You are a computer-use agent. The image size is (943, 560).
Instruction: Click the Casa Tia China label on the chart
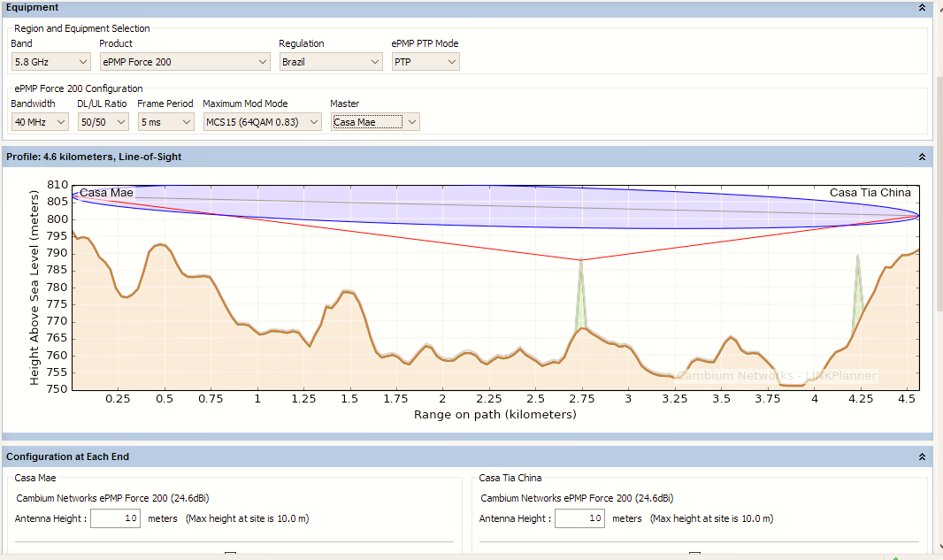[x=870, y=193]
